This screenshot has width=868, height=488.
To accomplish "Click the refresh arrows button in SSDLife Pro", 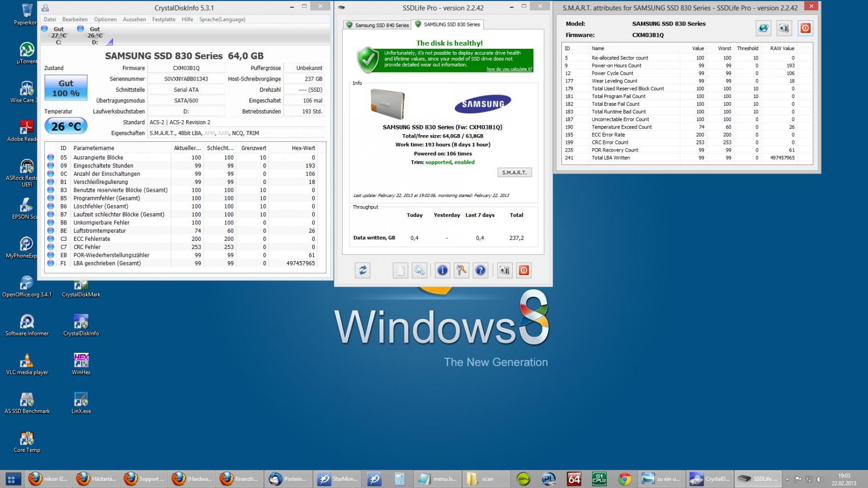I will tap(363, 270).
